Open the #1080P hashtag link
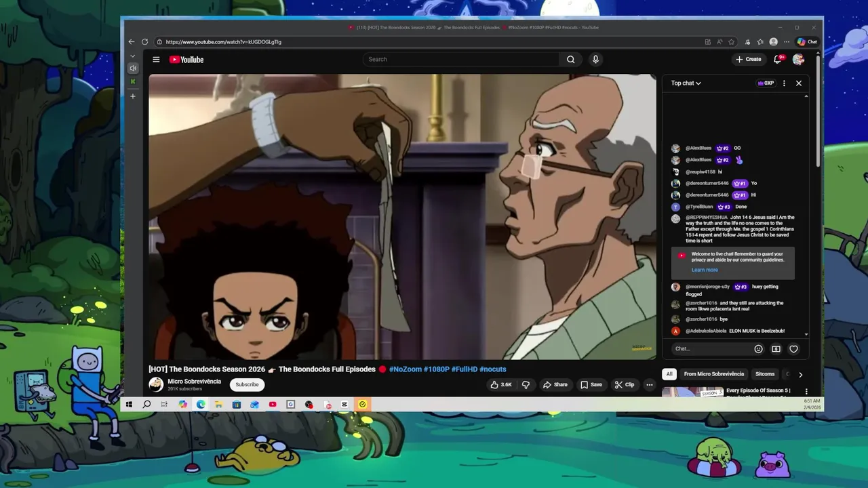Image resolution: width=868 pixels, height=488 pixels. point(437,369)
